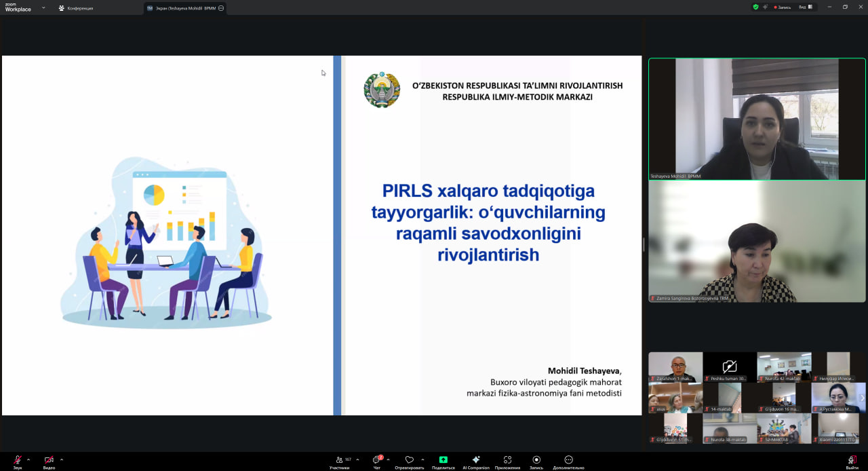Click the green security shield icon

(755, 5)
